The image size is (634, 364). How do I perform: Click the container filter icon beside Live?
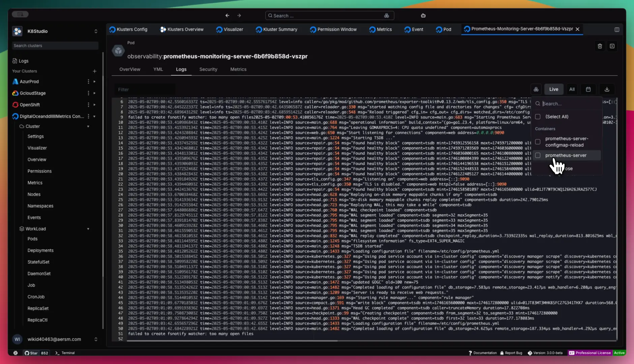pos(536,89)
